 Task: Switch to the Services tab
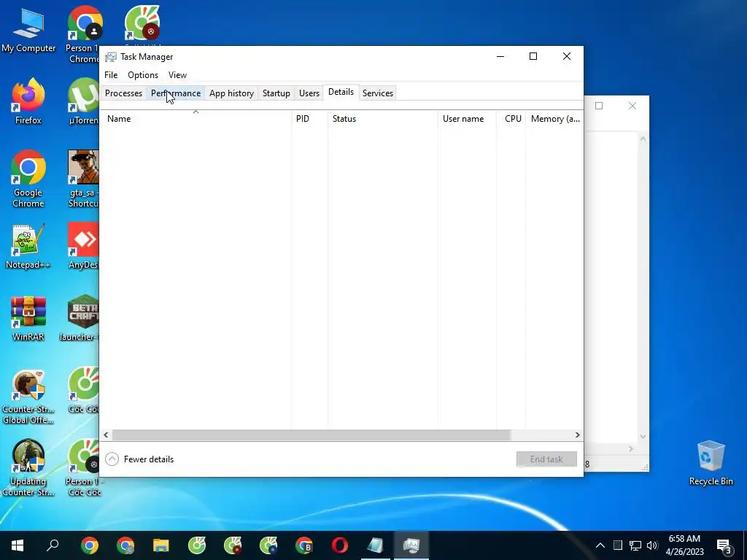[x=378, y=93]
